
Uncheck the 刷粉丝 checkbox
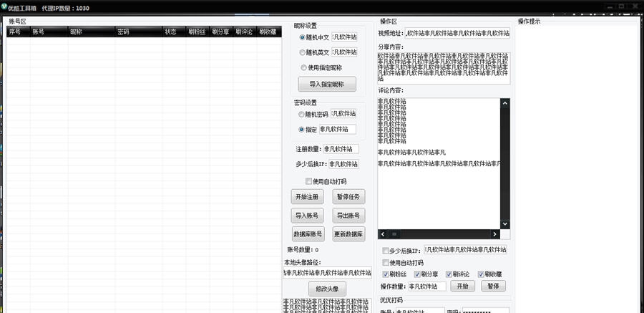(386, 274)
